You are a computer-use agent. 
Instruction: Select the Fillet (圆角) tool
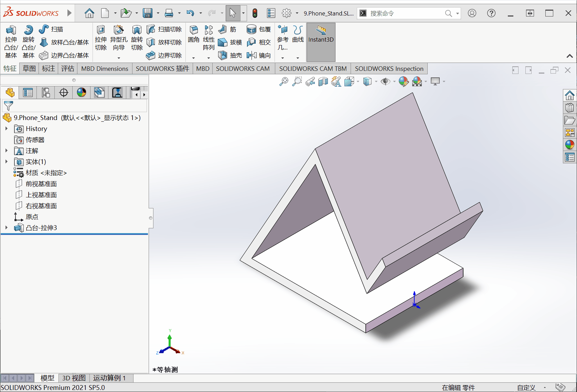point(194,35)
